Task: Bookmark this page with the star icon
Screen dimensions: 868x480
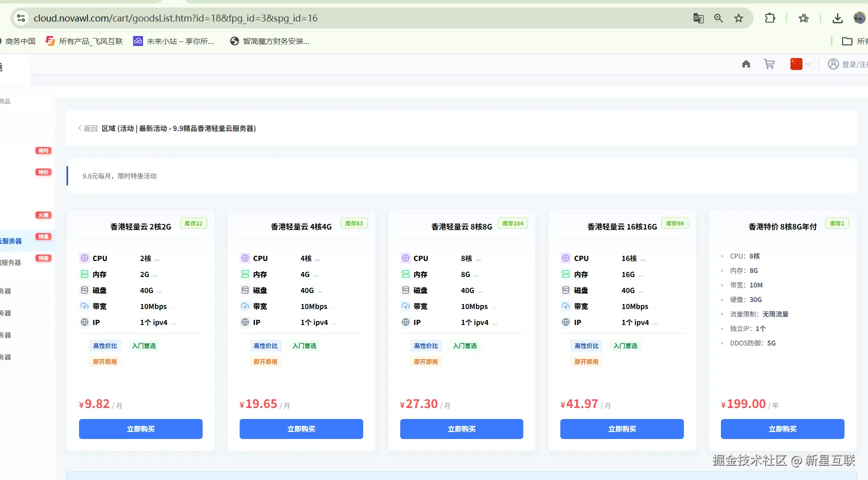Action: [x=738, y=18]
